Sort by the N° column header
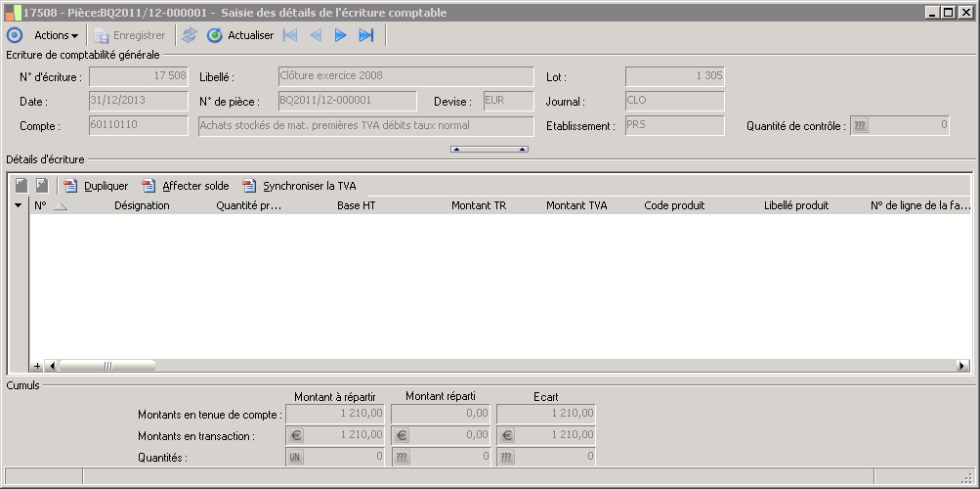The height and width of the screenshot is (489, 980). pyautogui.click(x=50, y=205)
